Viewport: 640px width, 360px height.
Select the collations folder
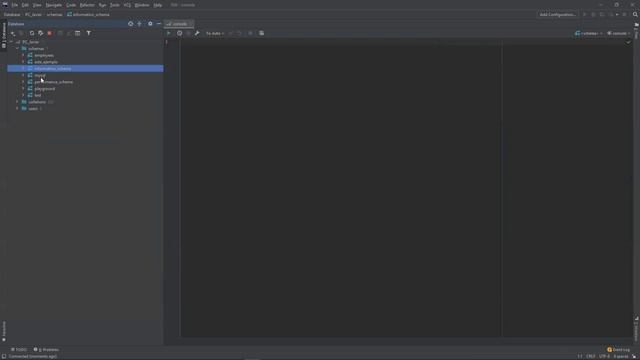pyautogui.click(x=37, y=102)
